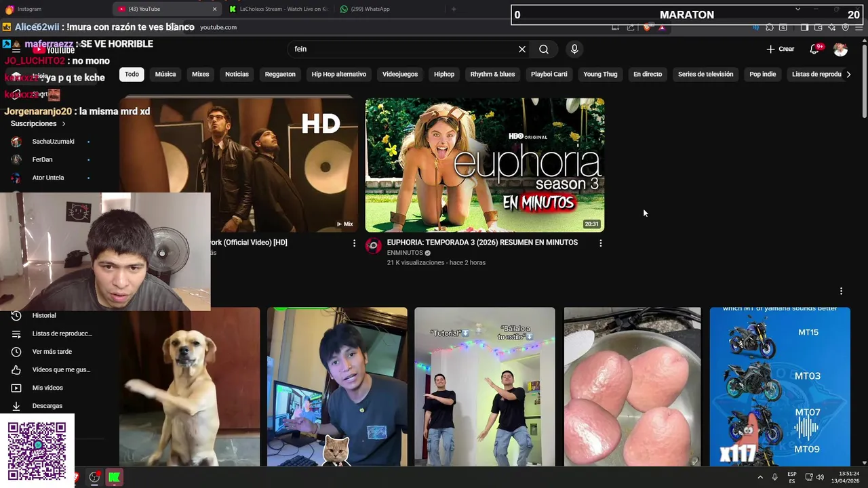The height and width of the screenshot is (488, 868).
Task: Open YouTube notifications bell
Action: pos(815,49)
